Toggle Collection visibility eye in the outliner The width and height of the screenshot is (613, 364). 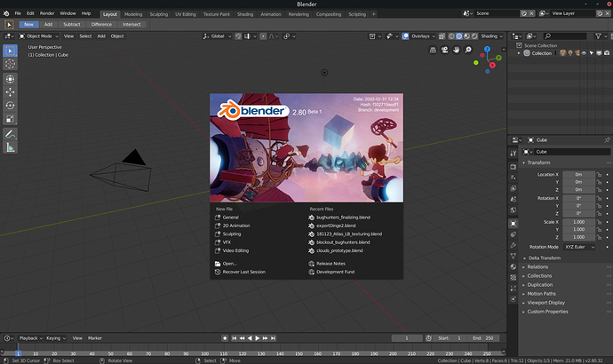coord(584,53)
